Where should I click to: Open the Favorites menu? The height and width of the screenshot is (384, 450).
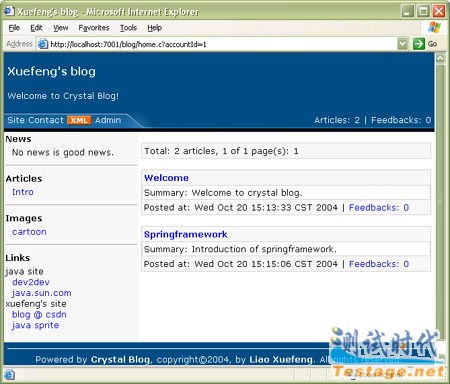click(x=94, y=28)
